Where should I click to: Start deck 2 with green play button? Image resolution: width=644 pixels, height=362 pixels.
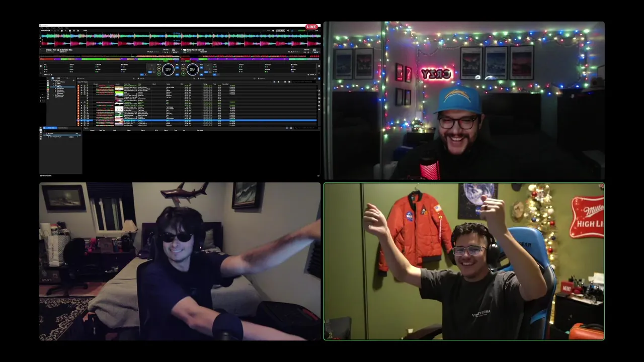click(183, 73)
